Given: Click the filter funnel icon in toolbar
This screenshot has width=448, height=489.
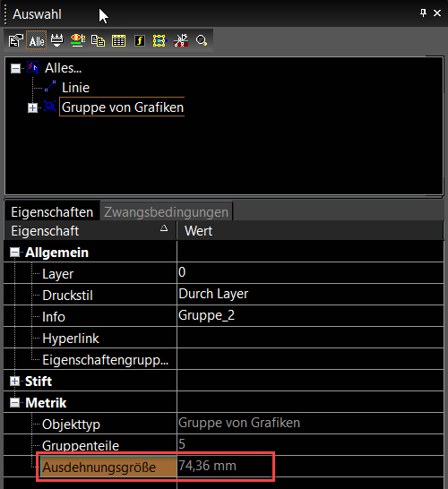Looking at the screenshot, I should [x=56, y=40].
